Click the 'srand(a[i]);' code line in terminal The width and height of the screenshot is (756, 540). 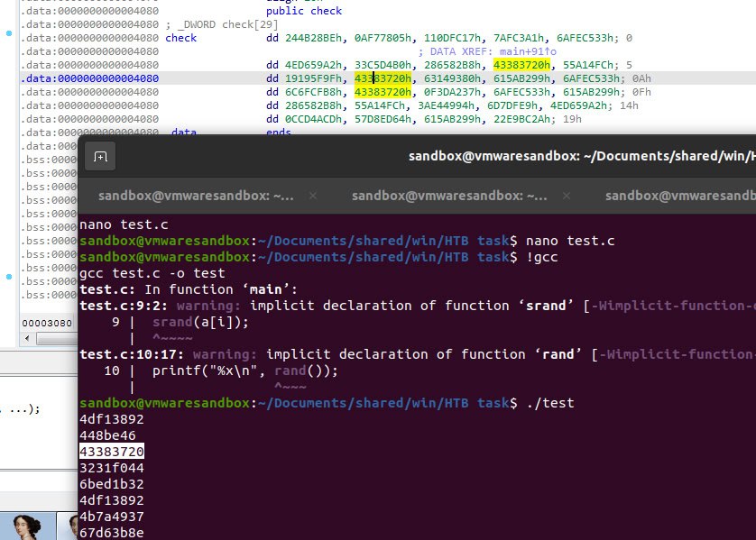[200, 322]
